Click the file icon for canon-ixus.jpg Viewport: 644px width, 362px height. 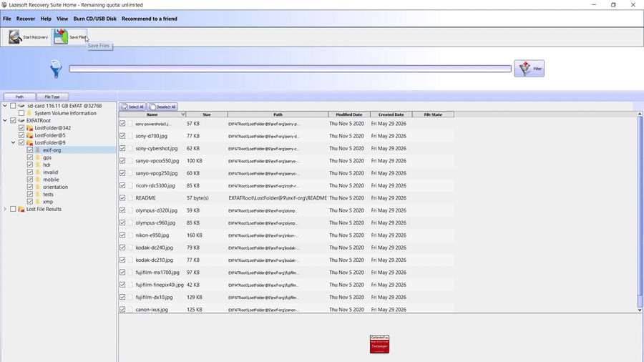[131, 310]
